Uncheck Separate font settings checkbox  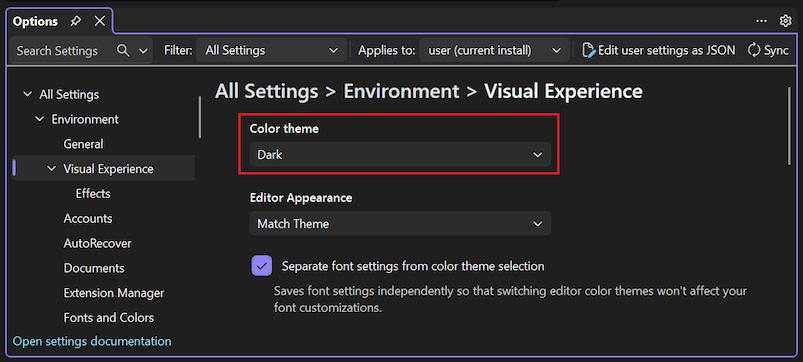pyautogui.click(x=262, y=266)
